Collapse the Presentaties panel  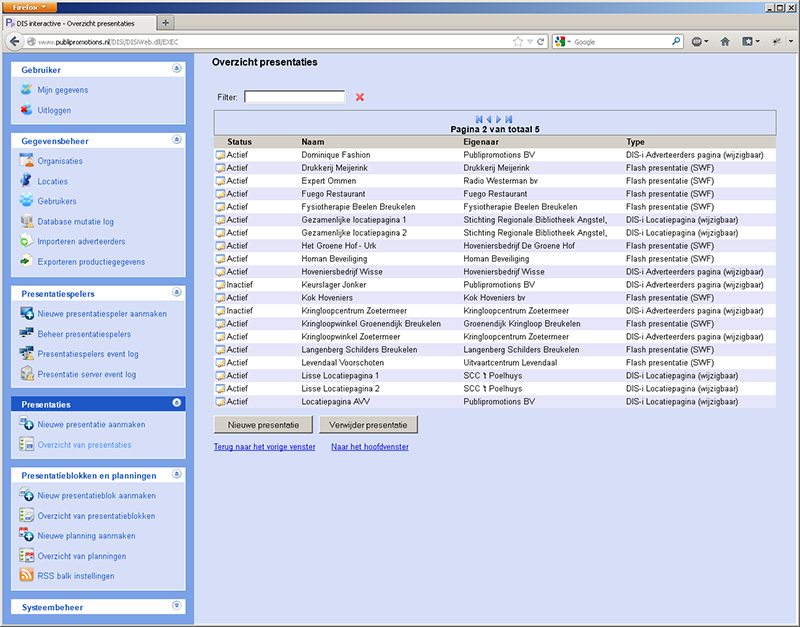pos(177,403)
